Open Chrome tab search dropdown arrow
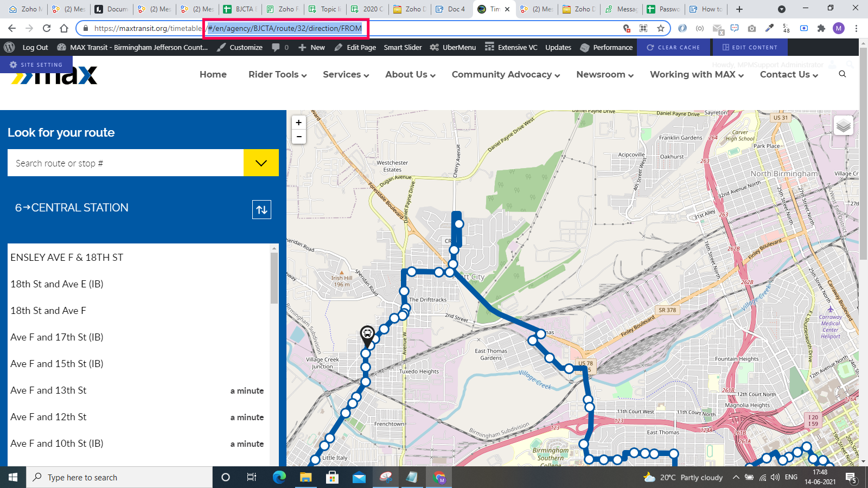The image size is (868, 488). pyautogui.click(x=781, y=9)
